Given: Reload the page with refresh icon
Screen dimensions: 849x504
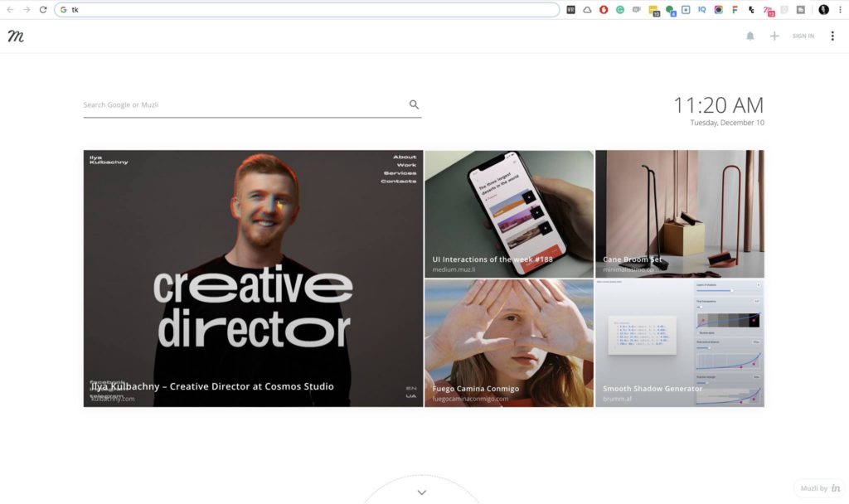Looking at the screenshot, I should coord(43,10).
